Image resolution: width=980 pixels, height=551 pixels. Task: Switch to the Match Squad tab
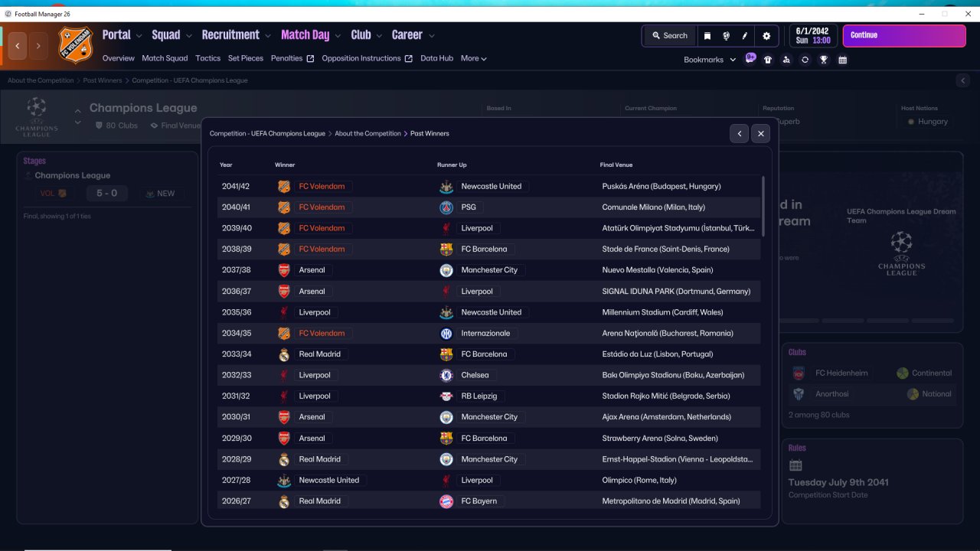pyautogui.click(x=165, y=59)
